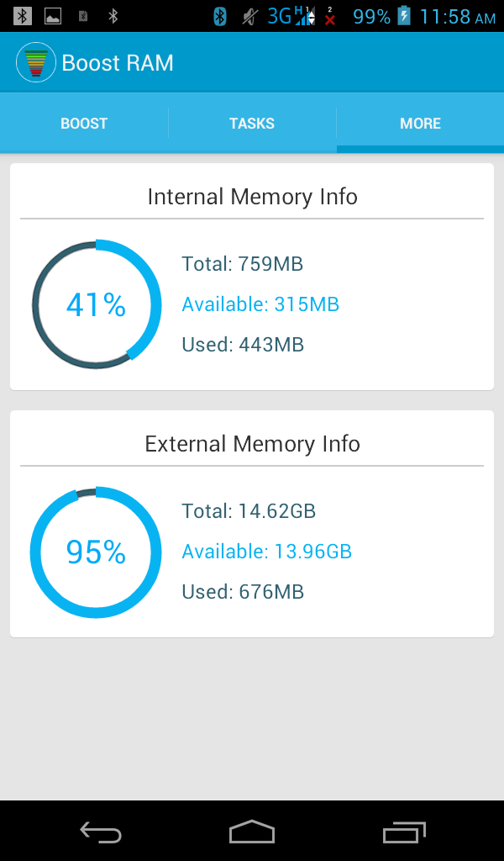Tap the picture notification icon in status bar
Screen dimensions: 504x861
click(x=52, y=16)
